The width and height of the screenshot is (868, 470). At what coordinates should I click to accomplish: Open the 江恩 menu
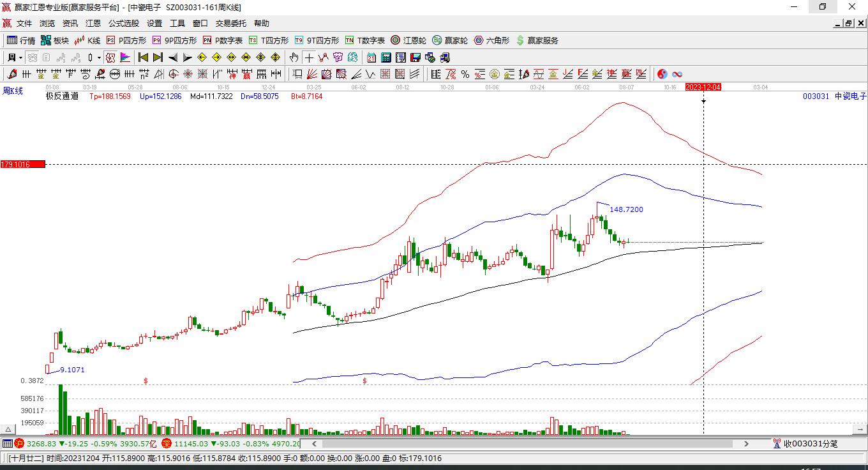93,24
